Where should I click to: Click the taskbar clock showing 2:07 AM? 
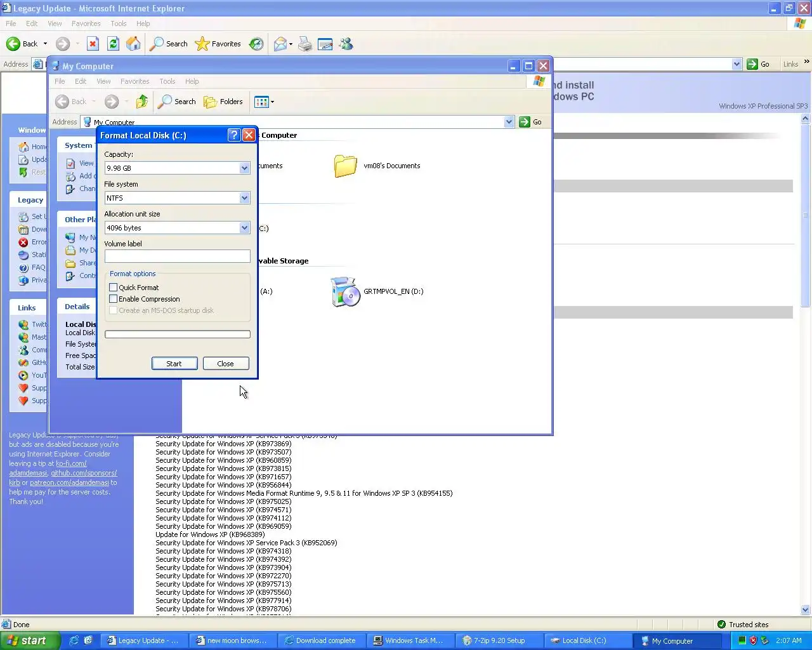pyautogui.click(x=789, y=640)
